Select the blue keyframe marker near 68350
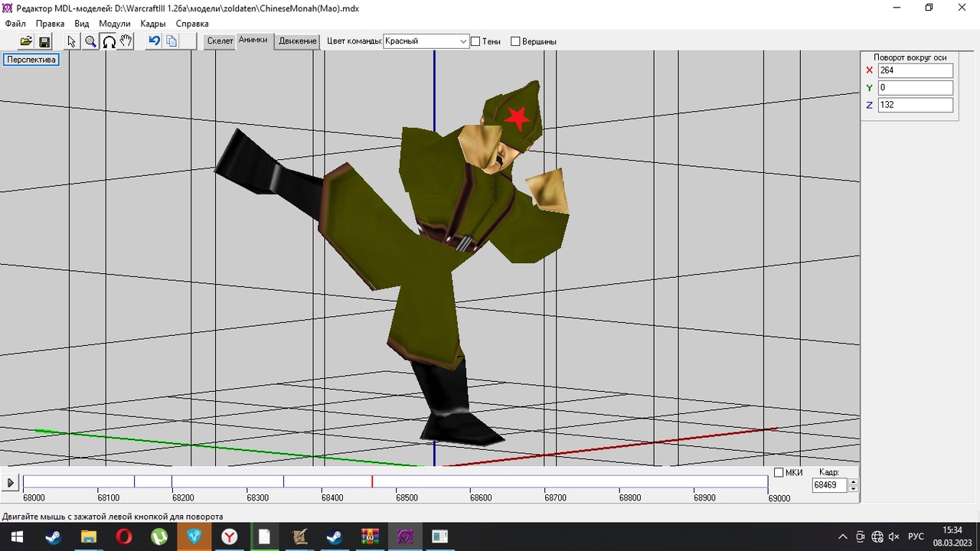 tap(283, 481)
